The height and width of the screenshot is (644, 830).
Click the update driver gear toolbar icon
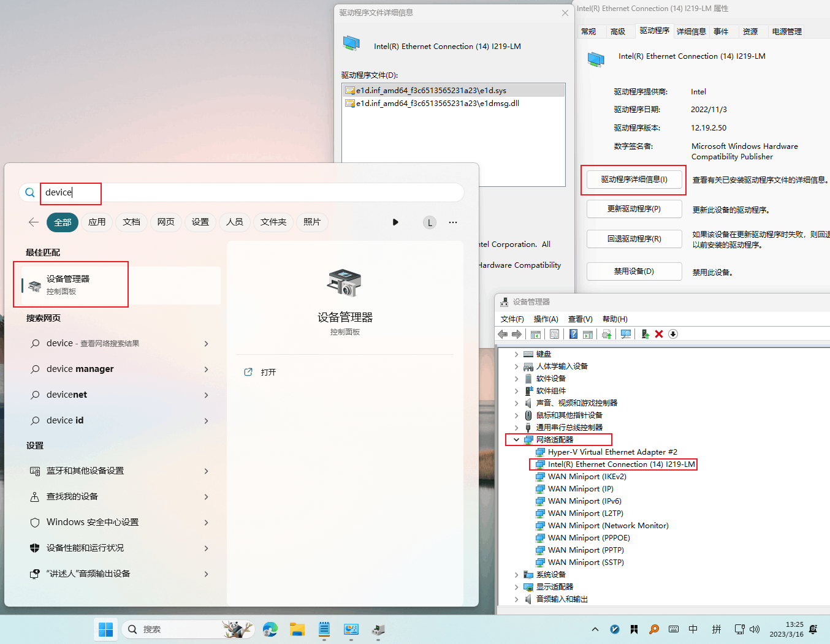607,334
